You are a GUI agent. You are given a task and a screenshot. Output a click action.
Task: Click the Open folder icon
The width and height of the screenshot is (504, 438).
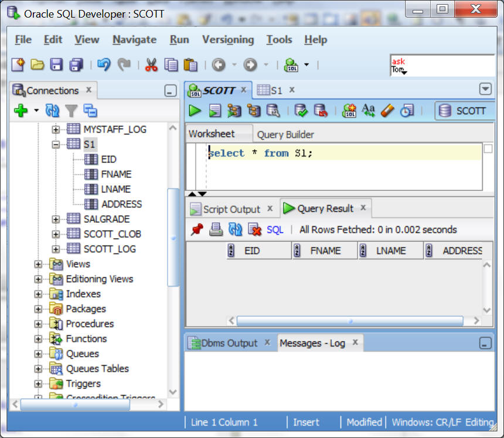point(38,64)
